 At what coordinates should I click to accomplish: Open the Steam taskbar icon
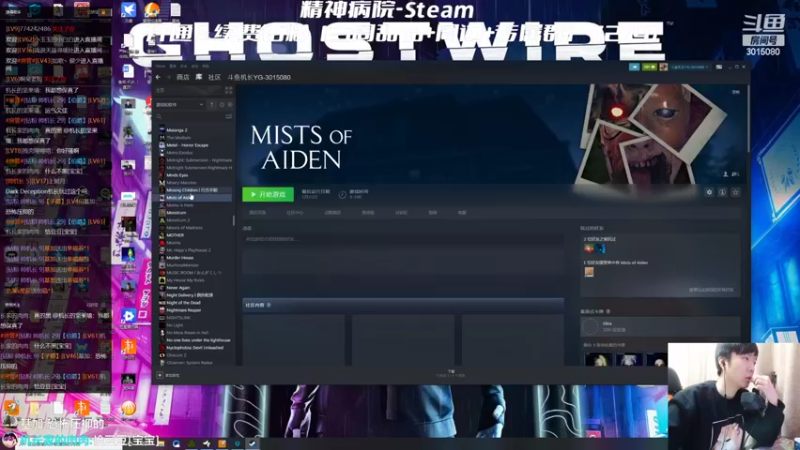pyautogui.click(x=253, y=444)
